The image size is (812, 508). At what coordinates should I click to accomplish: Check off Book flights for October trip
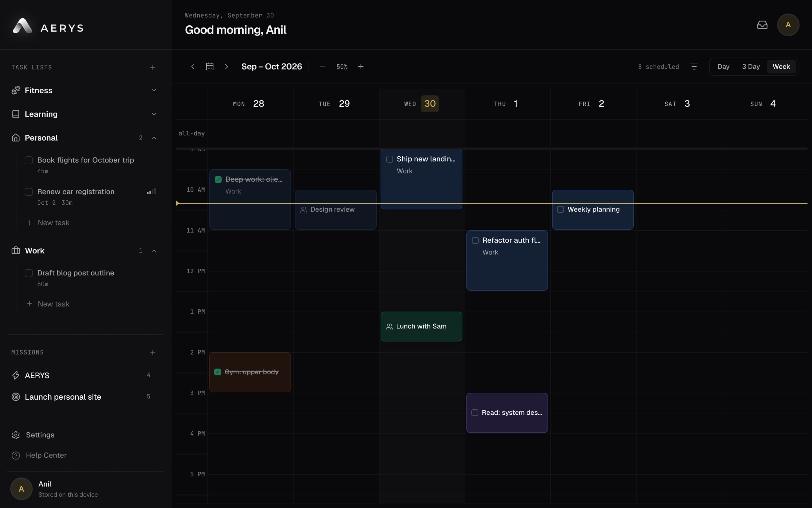click(29, 160)
